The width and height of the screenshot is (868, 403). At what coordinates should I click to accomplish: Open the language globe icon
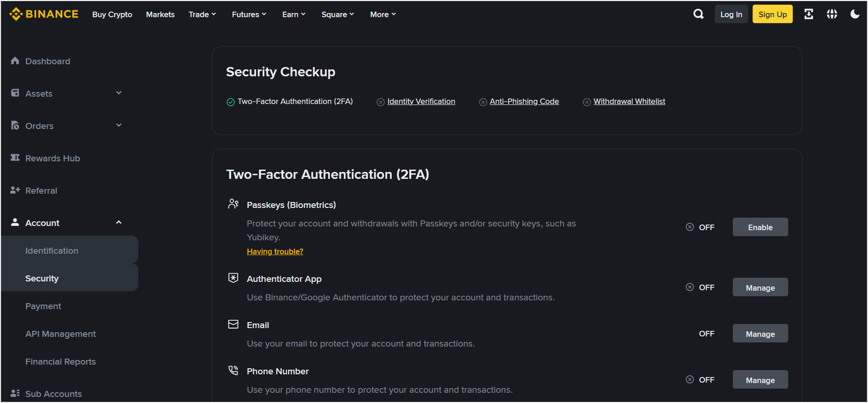click(832, 14)
